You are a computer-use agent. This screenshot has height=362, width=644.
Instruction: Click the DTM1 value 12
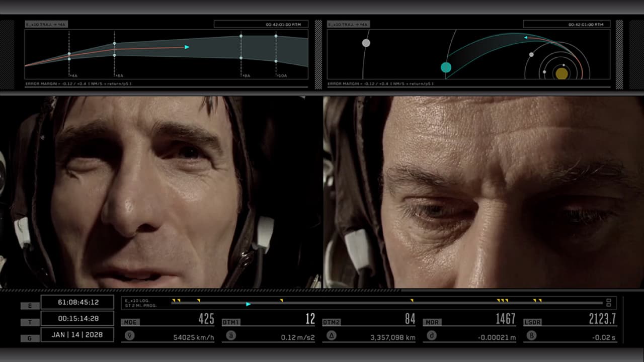pos(310,319)
